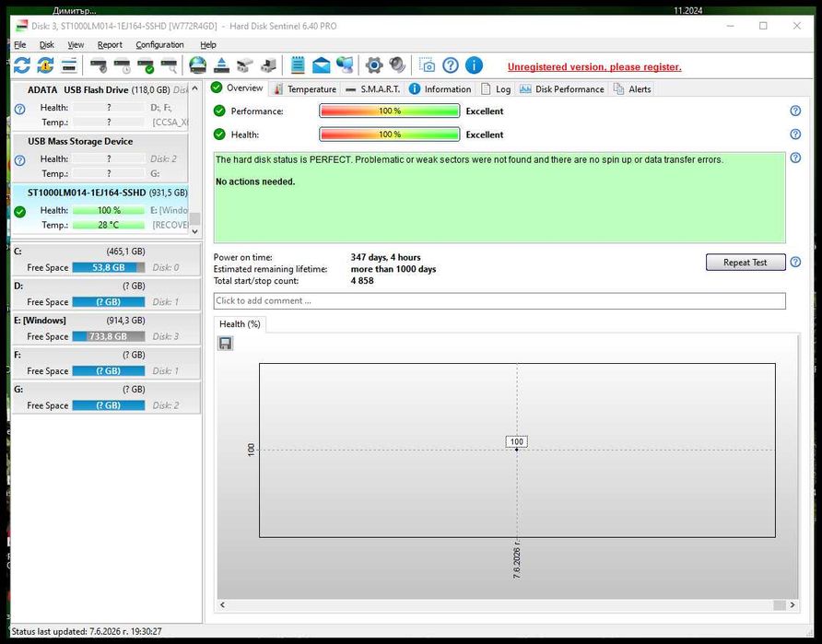This screenshot has width=822, height=644.
Task: Click the Health 100 % gradient bar
Action: point(390,135)
